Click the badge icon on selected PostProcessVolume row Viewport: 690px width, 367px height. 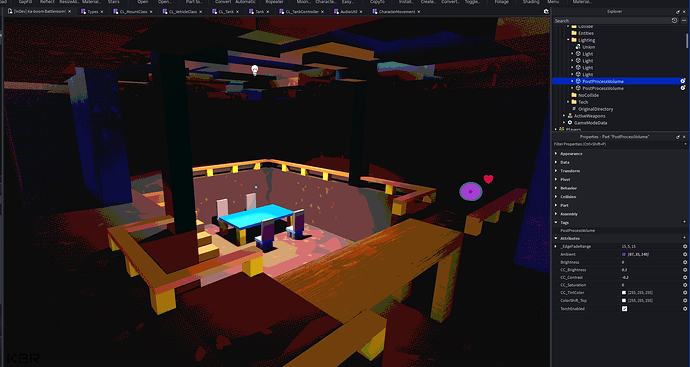pyautogui.click(x=683, y=81)
